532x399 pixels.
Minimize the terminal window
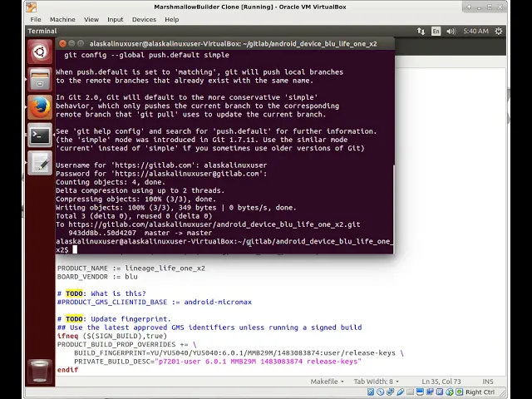(71, 43)
